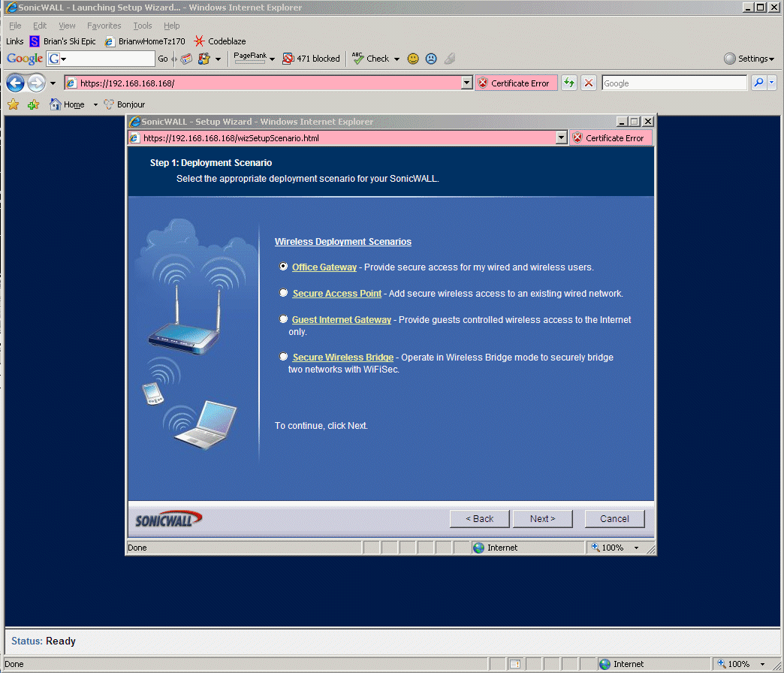Click the sad face vote icon
784x673 pixels.
tap(431, 59)
